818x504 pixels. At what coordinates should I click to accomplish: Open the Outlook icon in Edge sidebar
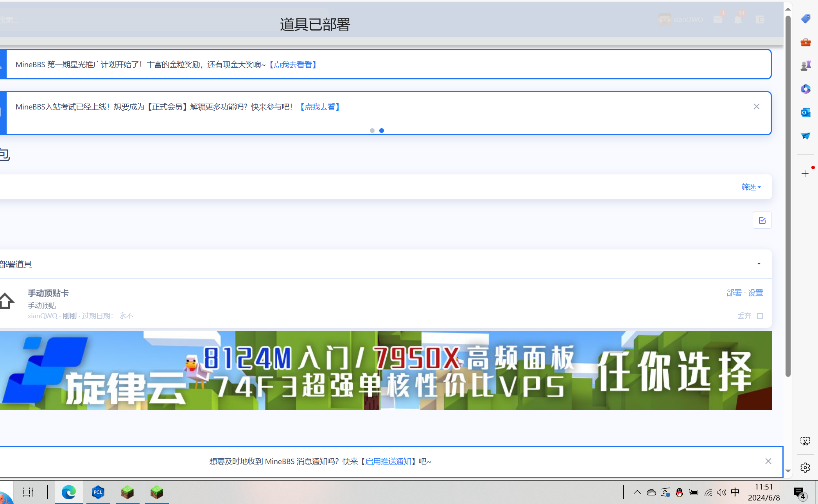coord(805,113)
